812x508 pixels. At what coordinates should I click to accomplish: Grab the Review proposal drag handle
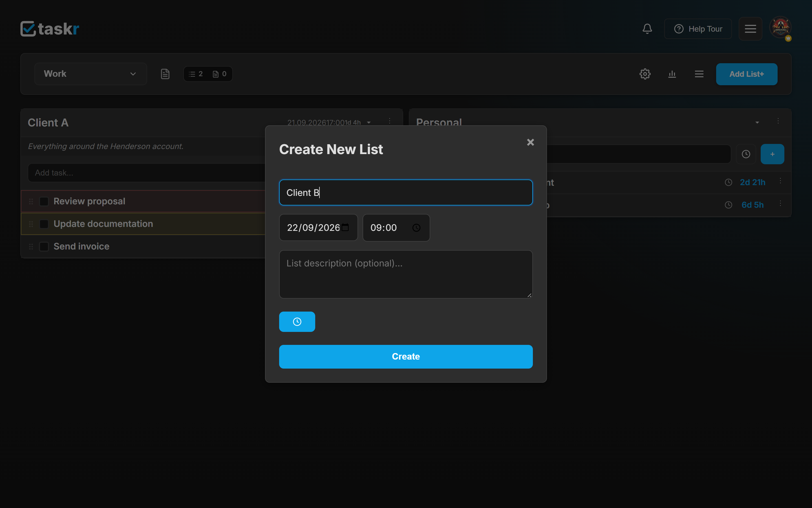pos(31,201)
